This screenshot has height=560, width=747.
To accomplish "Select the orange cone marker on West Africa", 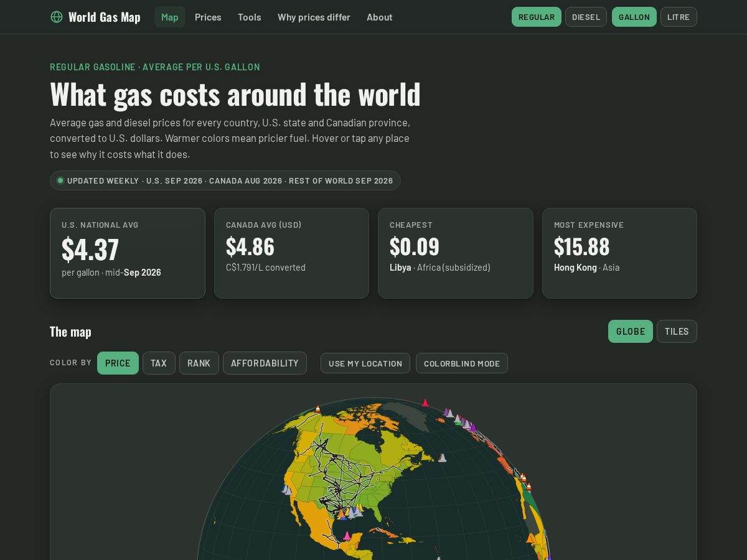I will pyautogui.click(x=530, y=538).
